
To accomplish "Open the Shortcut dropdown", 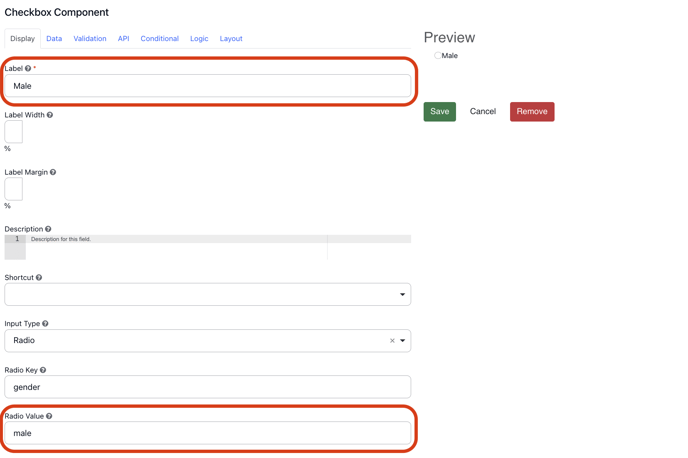I will tap(207, 295).
